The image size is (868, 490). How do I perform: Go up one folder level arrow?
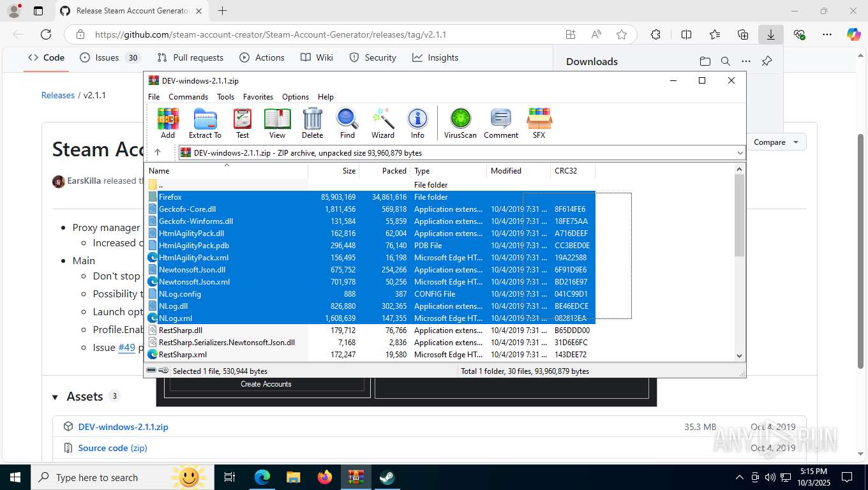pyautogui.click(x=158, y=152)
